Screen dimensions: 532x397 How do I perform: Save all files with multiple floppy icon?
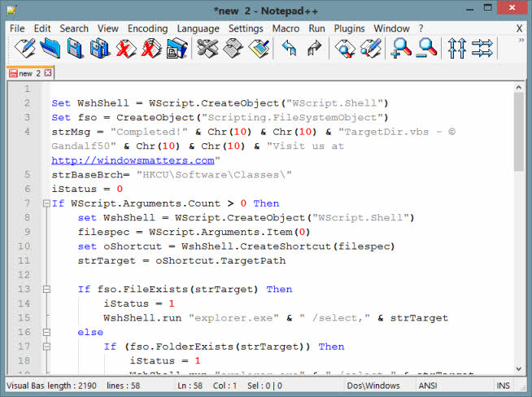click(x=100, y=48)
